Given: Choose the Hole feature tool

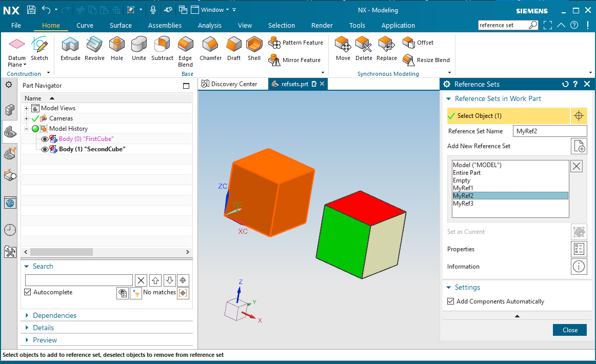Looking at the screenshot, I should [x=117, y=49].
